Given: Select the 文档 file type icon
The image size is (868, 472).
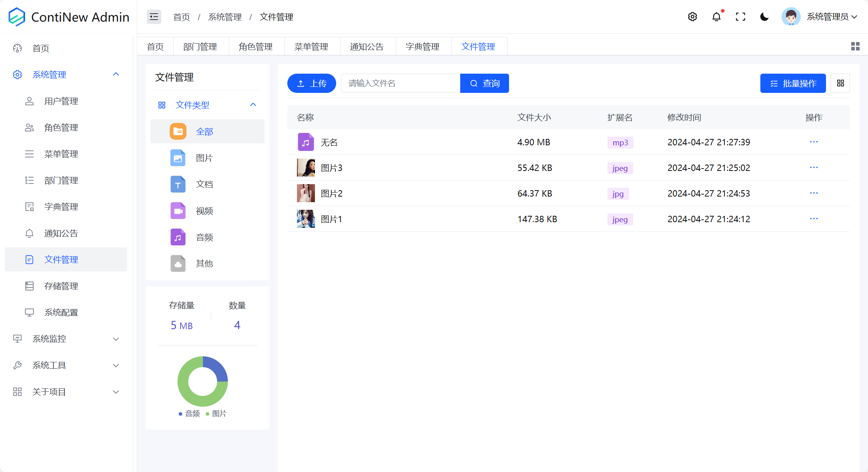Looking at the screenshot, I should coord(178,184).
